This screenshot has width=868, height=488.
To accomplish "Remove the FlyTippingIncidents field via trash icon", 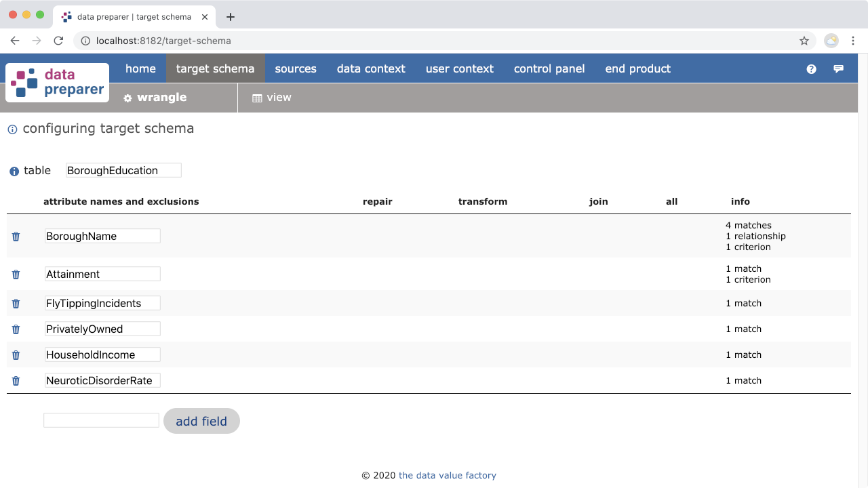I will [x=16, y=304].
